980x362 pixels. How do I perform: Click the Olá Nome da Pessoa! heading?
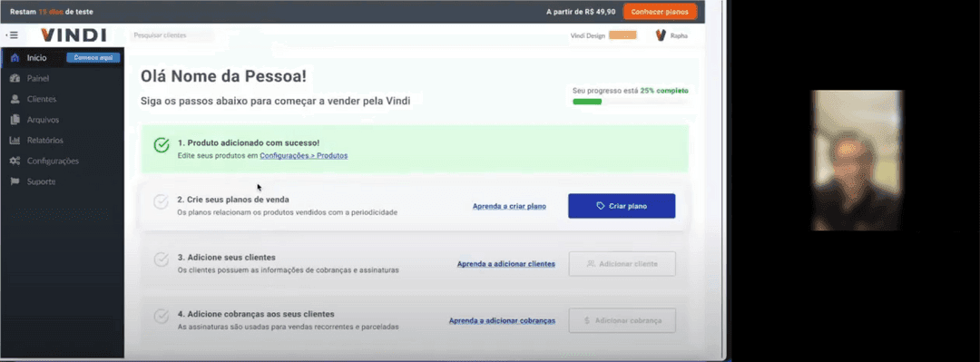point(223,77)
